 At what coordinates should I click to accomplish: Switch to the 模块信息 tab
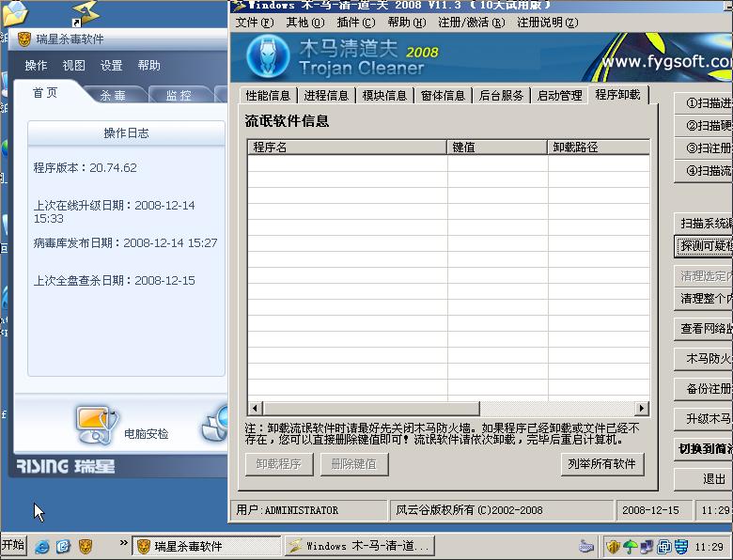384,95
